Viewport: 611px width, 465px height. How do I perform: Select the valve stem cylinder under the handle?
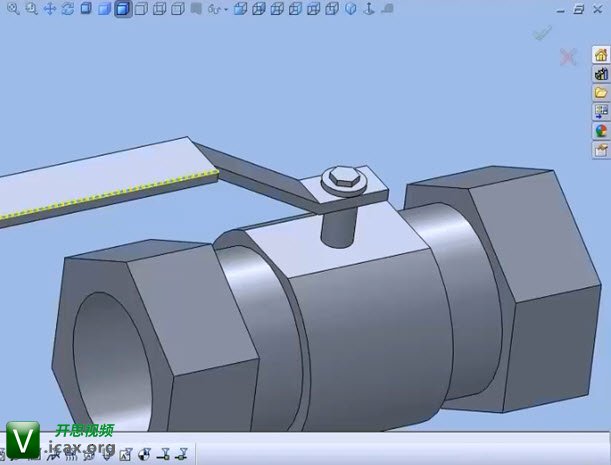pos(339,228)
